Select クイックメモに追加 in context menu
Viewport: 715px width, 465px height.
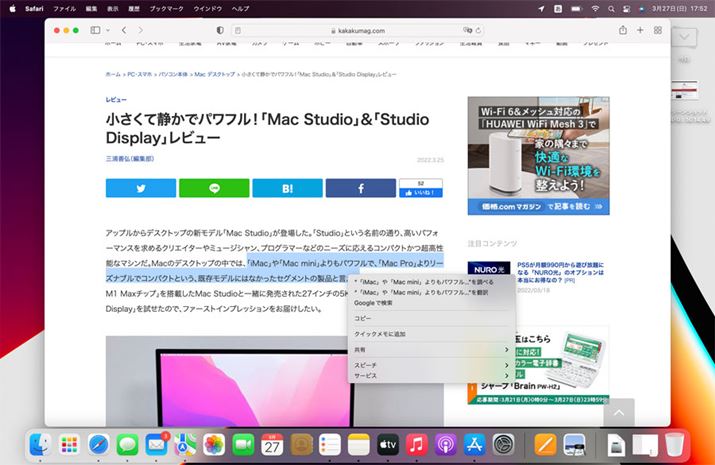click(380, 334)
